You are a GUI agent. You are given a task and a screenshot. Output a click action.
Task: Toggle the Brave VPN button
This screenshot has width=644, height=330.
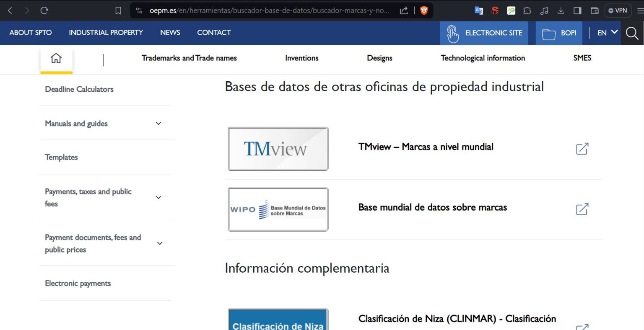(618, 10)
